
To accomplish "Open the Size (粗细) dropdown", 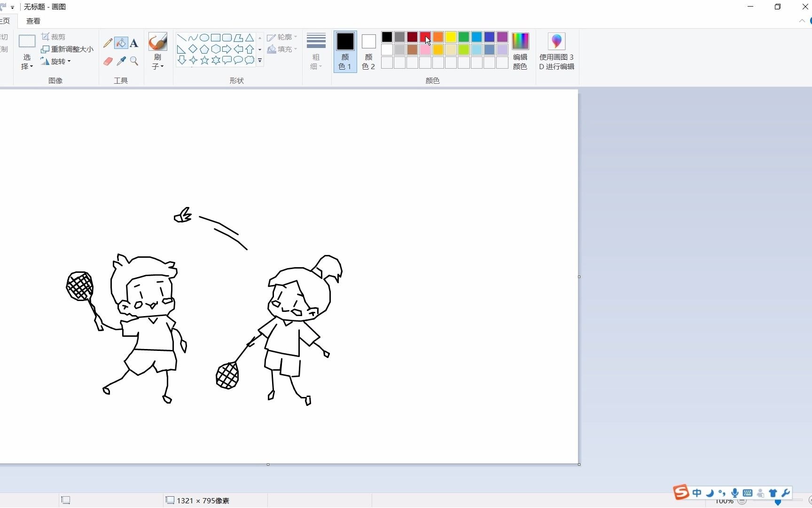I will [316, 51].
